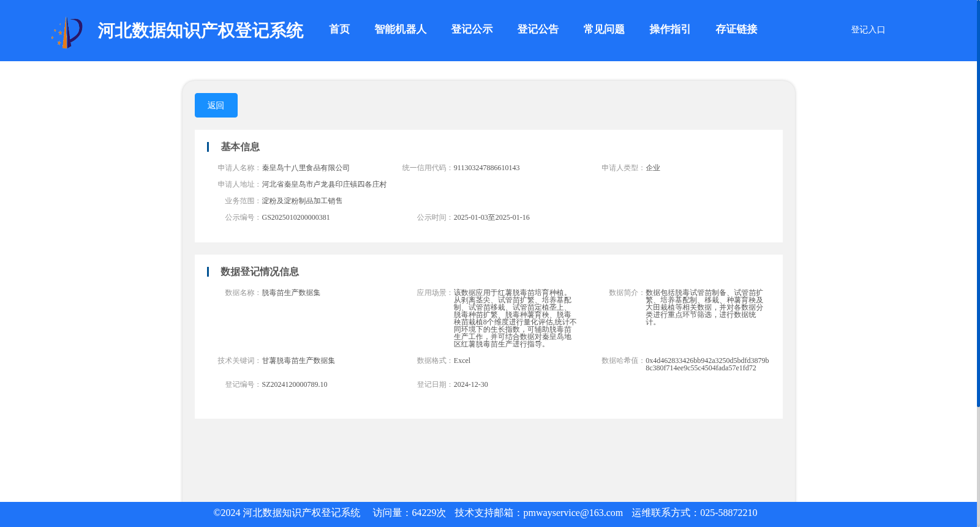This screenshot has height=527, width=980.
Task: Select publicity number GS2025010200000381
Action: 296,217
